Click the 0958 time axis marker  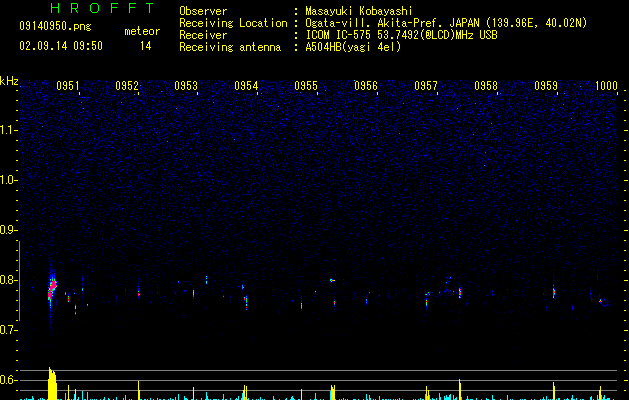[x=486, y=86]
